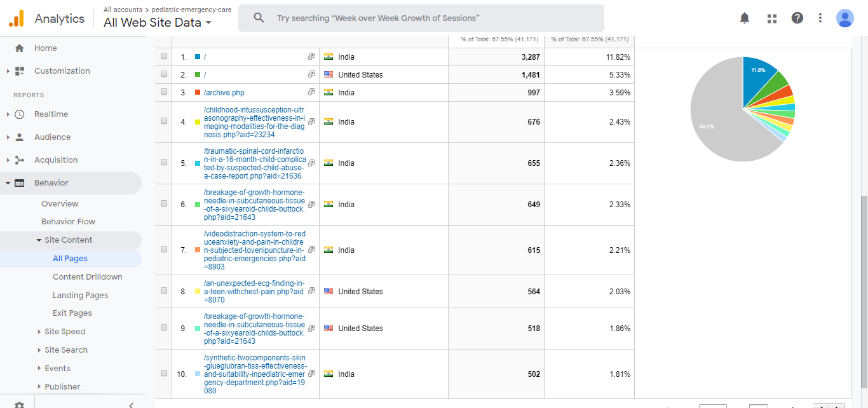Click the an-unexpected-ecg-finding page link
Image resolution: width=868 pixels, height=408 pixels.
pos(254,287)
